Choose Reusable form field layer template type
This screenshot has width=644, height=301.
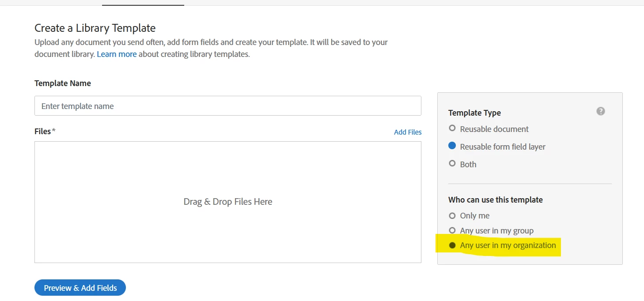tap(452, 146)
